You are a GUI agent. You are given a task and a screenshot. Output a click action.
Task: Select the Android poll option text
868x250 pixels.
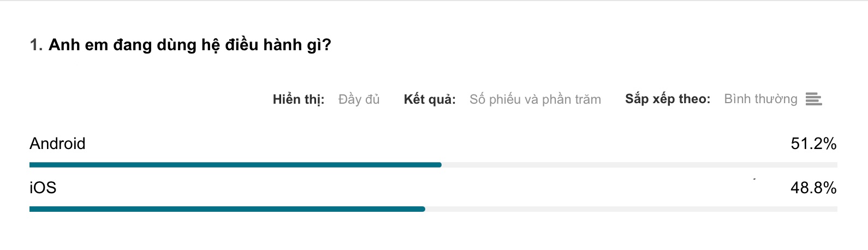(x=57, y=144)
